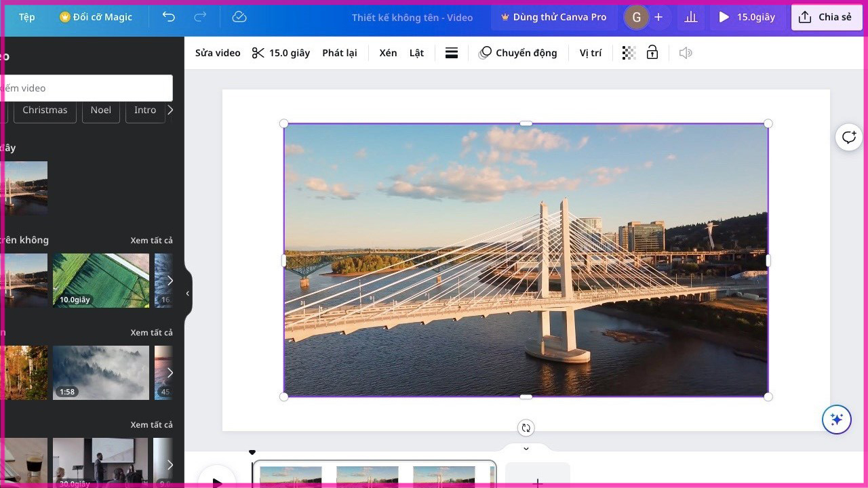This screenshot has height=488, width=868.
Task: Add the foggy forest 1:58 video
Action: (x=101, y=373)
